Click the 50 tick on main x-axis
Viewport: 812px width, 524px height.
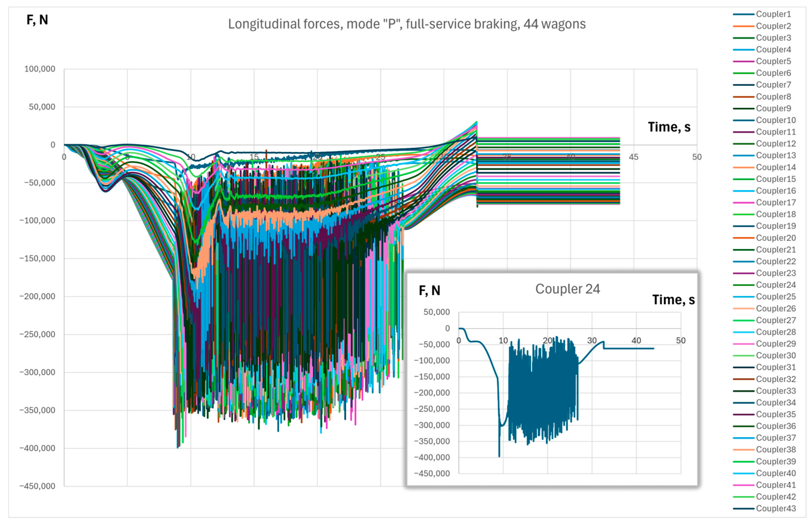tap(697, 157)
